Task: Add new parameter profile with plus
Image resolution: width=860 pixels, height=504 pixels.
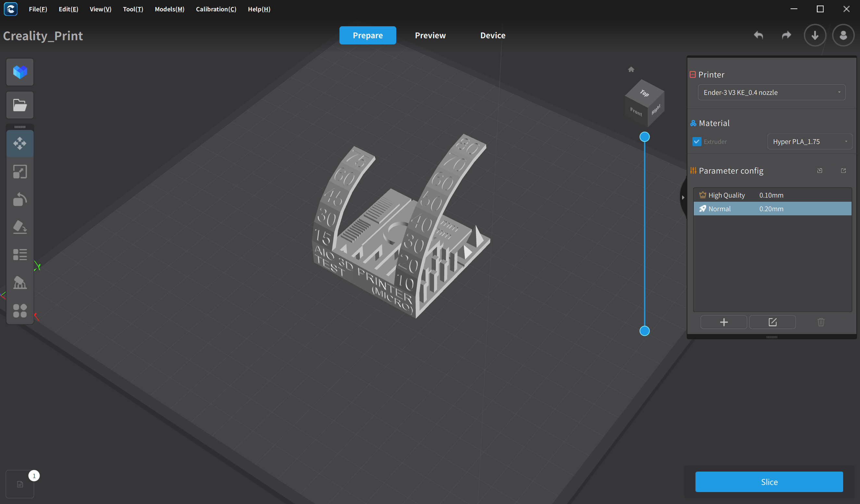Action: (x=723, y=322)
